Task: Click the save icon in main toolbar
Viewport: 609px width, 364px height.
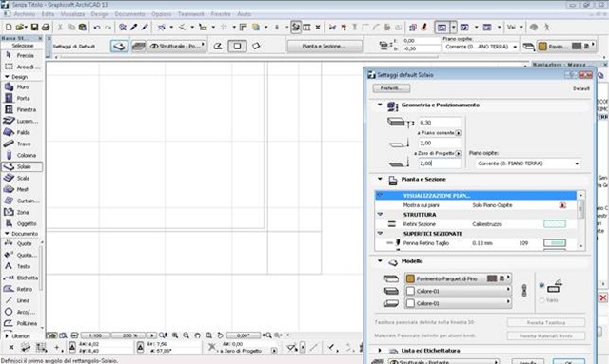Action: point(34,28)
